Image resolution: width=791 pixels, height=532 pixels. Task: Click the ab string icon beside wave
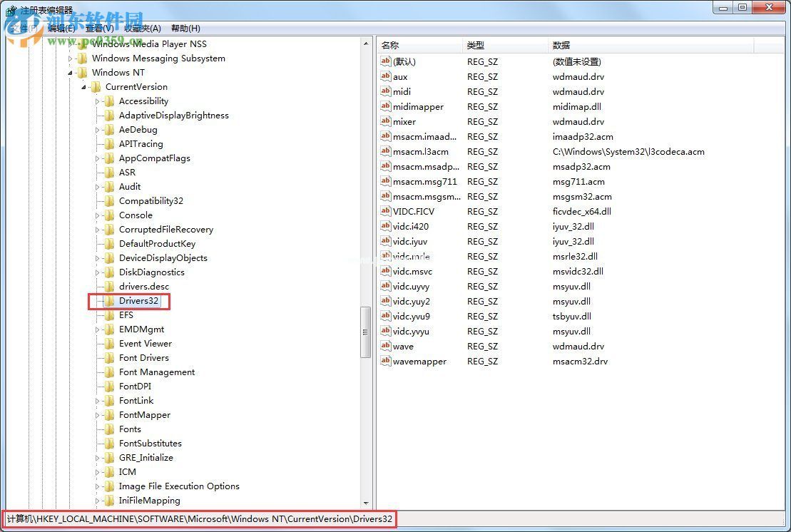pos(384,346)
